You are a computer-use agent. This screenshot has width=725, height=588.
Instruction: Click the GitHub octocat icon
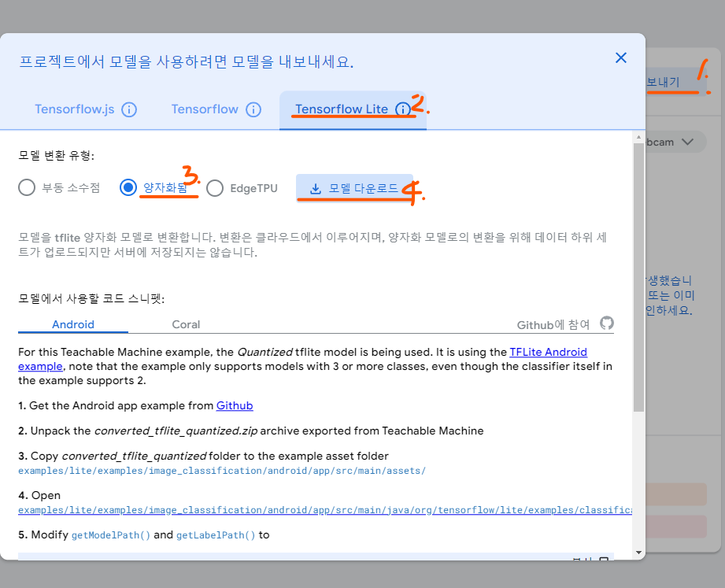(607, 323)
